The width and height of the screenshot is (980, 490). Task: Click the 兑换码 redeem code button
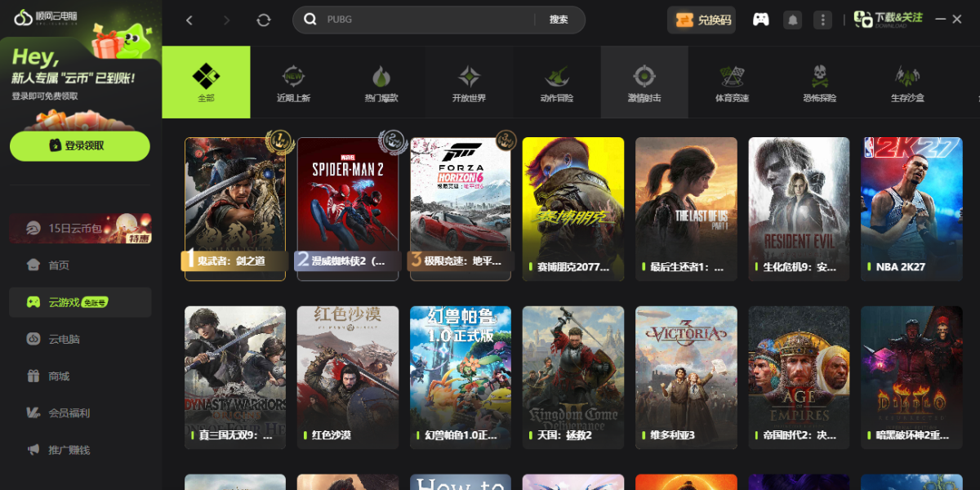click(x=702, y=20)
